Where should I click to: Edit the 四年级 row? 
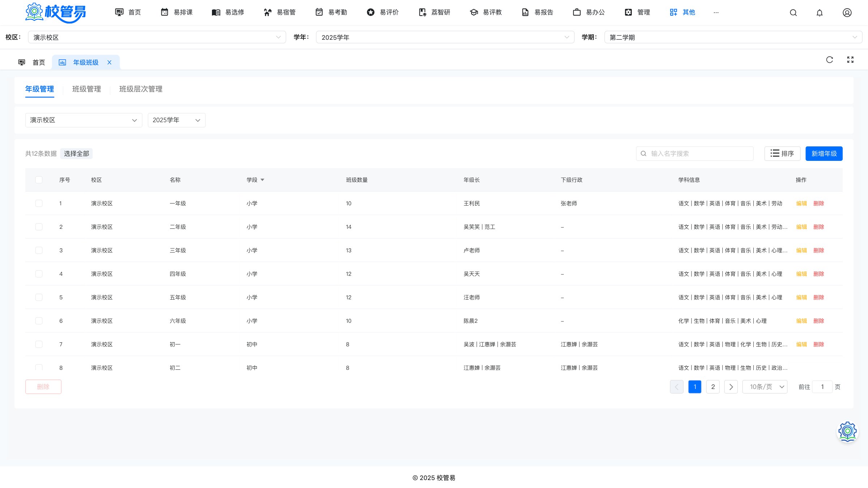coord(801,274)
